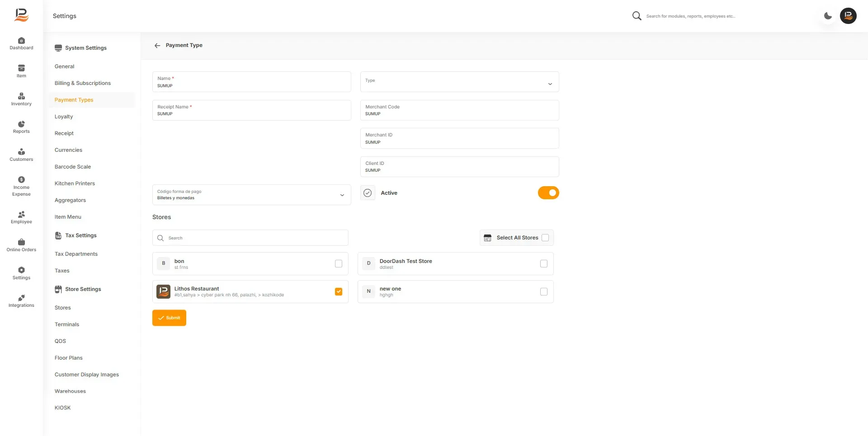The height and width of the screenshot is (436, 868).
Task: Click the System Settings monitor icon
Action: point(58,48)
